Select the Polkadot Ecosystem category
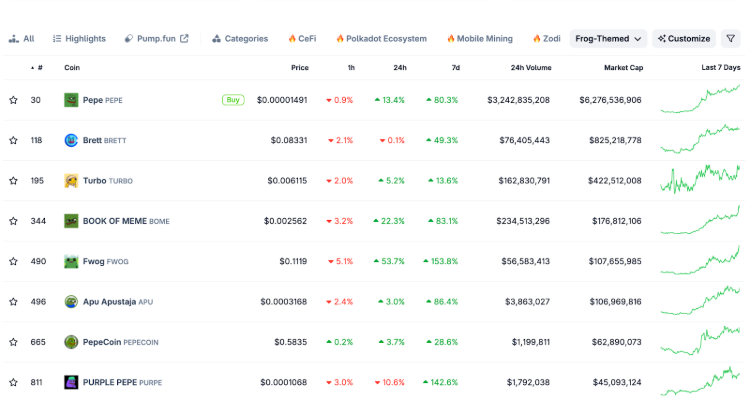750x400 pixels. 382,39
